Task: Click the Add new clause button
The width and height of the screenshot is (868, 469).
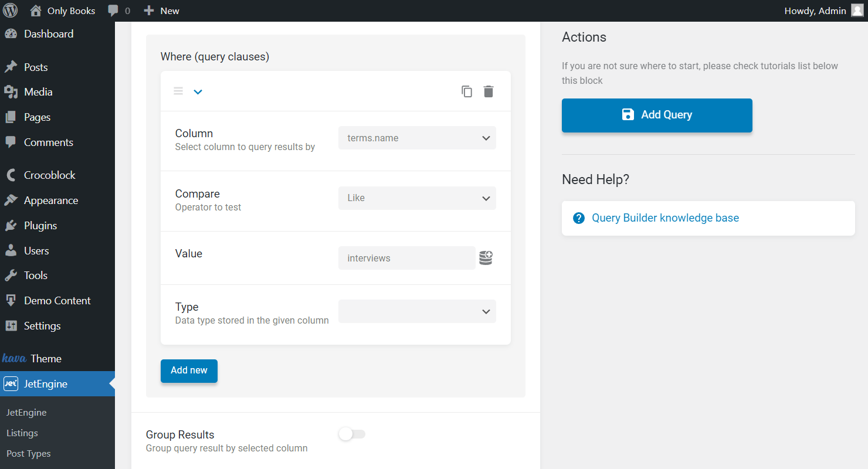Action: [189, 371]
